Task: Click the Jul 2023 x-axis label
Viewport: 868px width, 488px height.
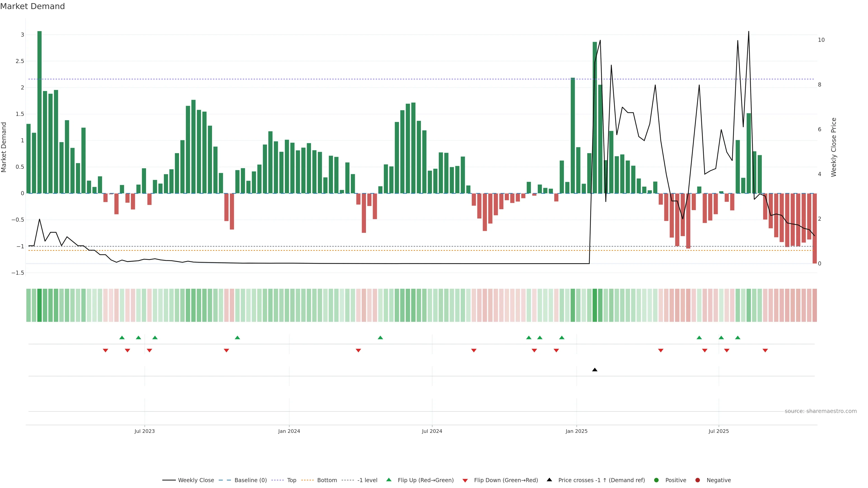Action: [145, 431]
